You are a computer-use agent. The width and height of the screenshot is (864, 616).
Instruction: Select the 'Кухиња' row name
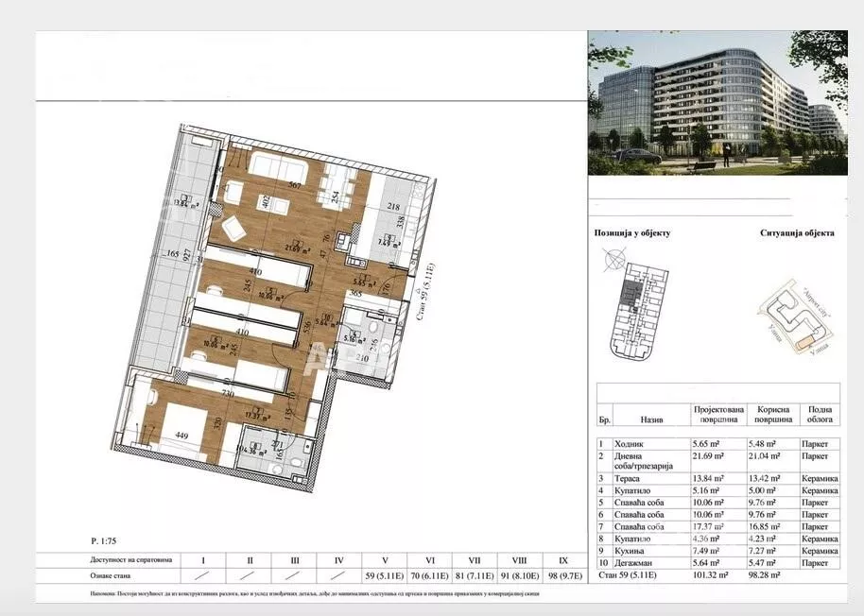pos(629,551)
